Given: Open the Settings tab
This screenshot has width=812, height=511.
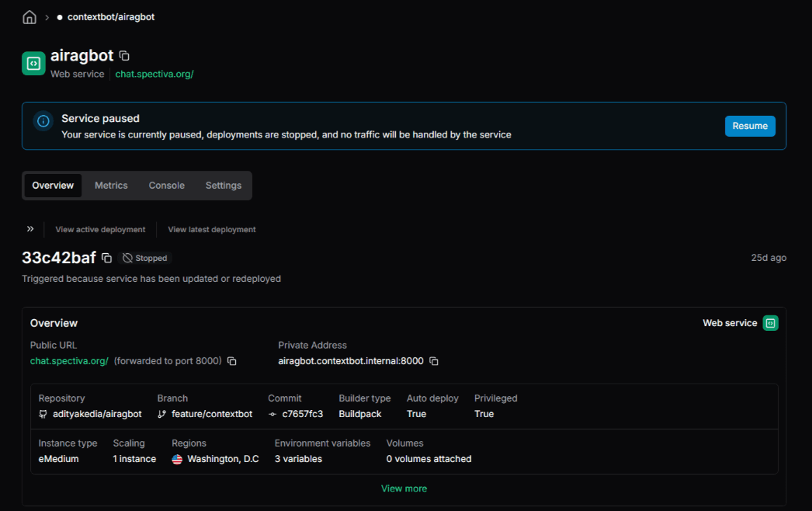Looking at the screenshot, I should (x=224, y=186).
